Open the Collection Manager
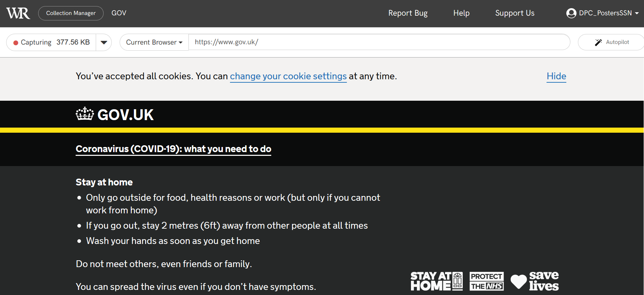This screenshot has width=644, height=295. click(71, 13)
